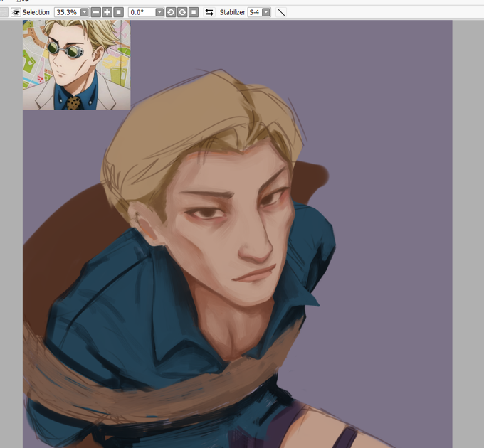
Task: Flip the canvas horizontally
Action: point(209,12)
